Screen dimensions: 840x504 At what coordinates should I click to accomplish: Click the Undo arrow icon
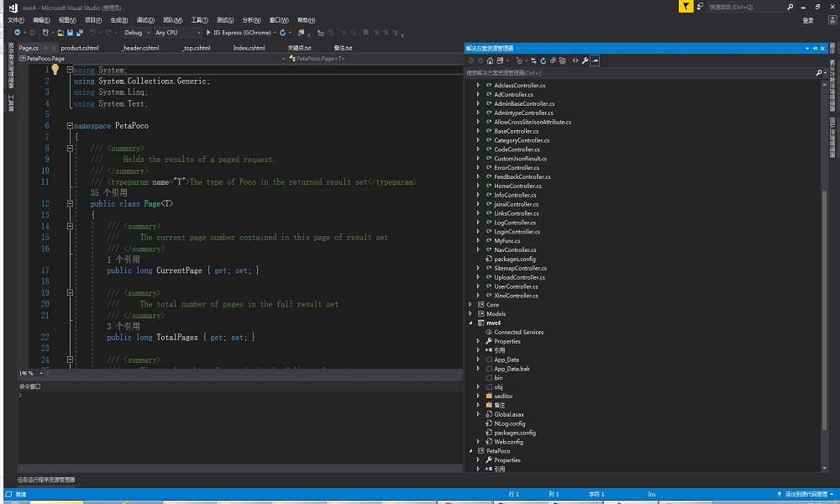pyautogui.click(x=92, y=33)
